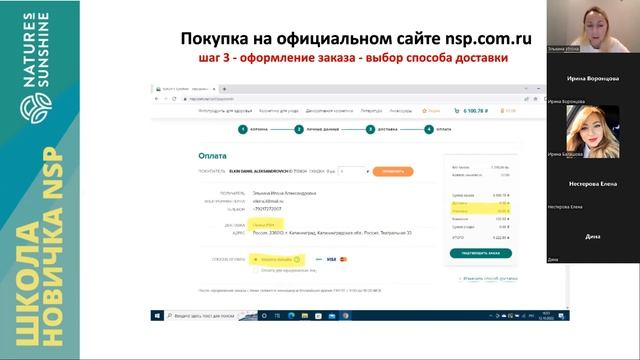Open the shopping cart icon in the site header
The width and height of the screenshot is (640, 360).
[x=457, y=111]
